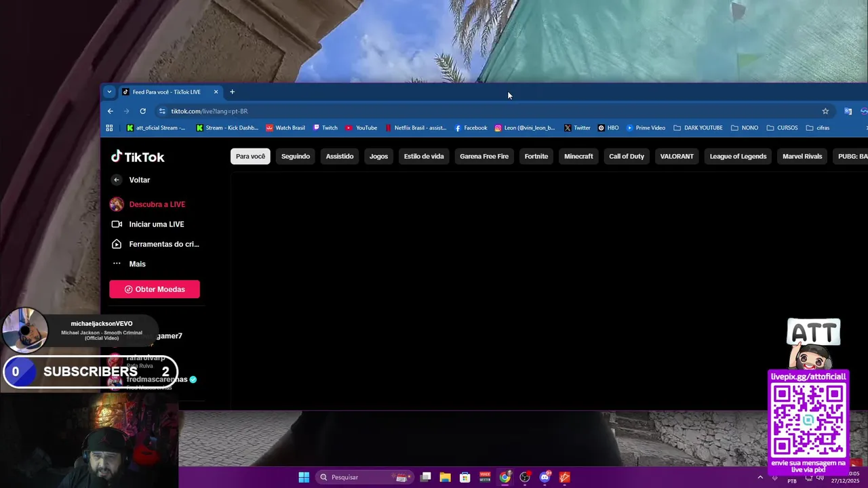This screenshot has width=868, height=488.
Task: Open the Watch Brasil bookmark
Action: [285, 128]
